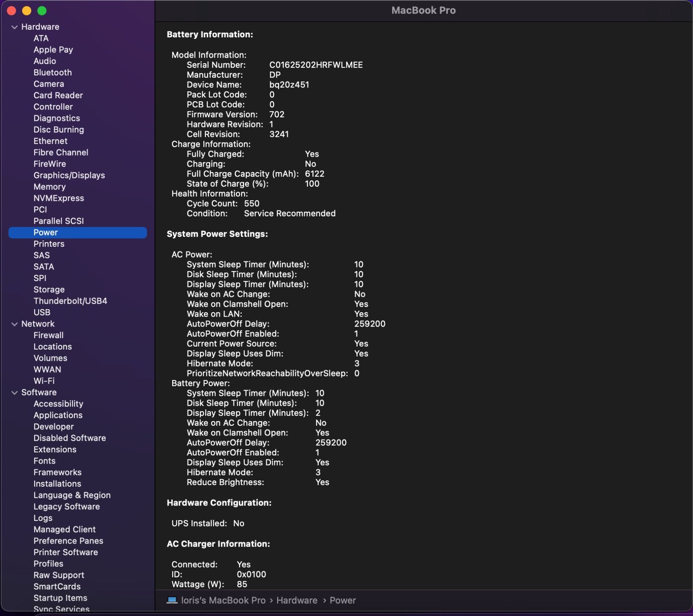Select Frameworks in the sidebar

[x=57, y=472]
